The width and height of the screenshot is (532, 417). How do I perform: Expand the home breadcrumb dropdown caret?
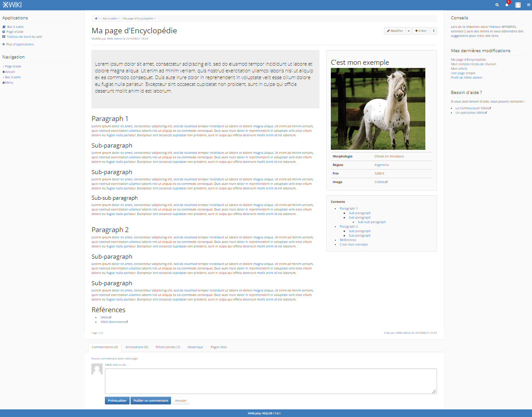pyautogui.click(x=99, y=18)
